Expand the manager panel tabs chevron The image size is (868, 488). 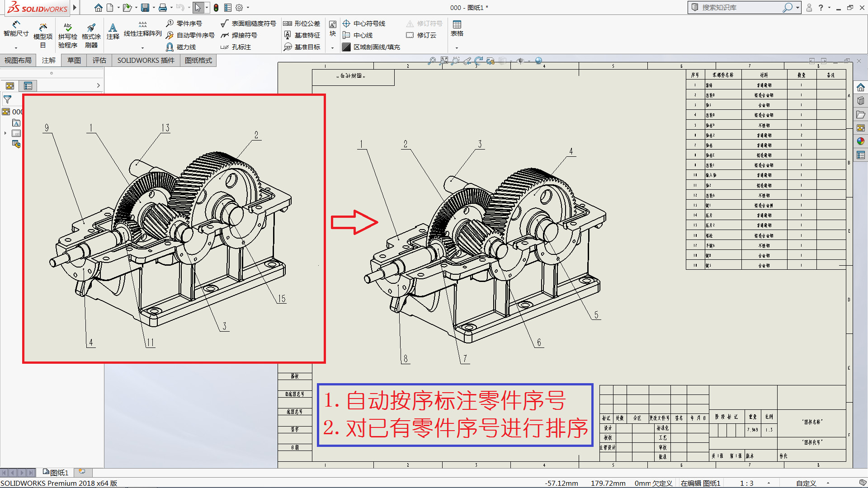[x=98, y=85]
